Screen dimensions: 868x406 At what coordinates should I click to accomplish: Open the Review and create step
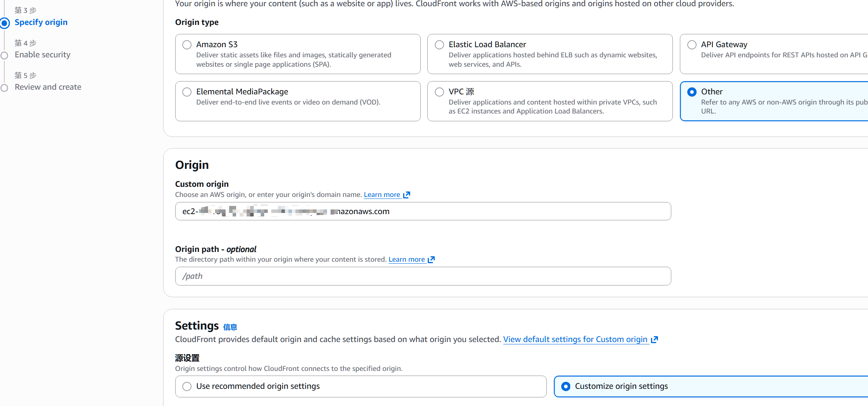(48, 87)
